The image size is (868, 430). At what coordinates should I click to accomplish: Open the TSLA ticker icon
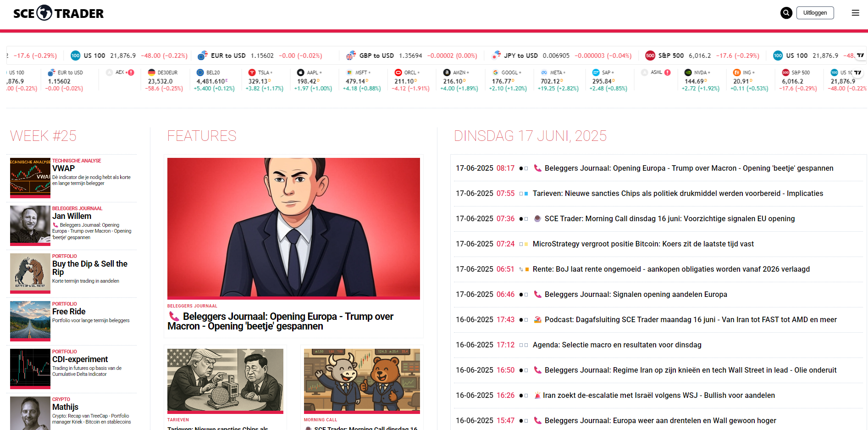tap(252, 73)
